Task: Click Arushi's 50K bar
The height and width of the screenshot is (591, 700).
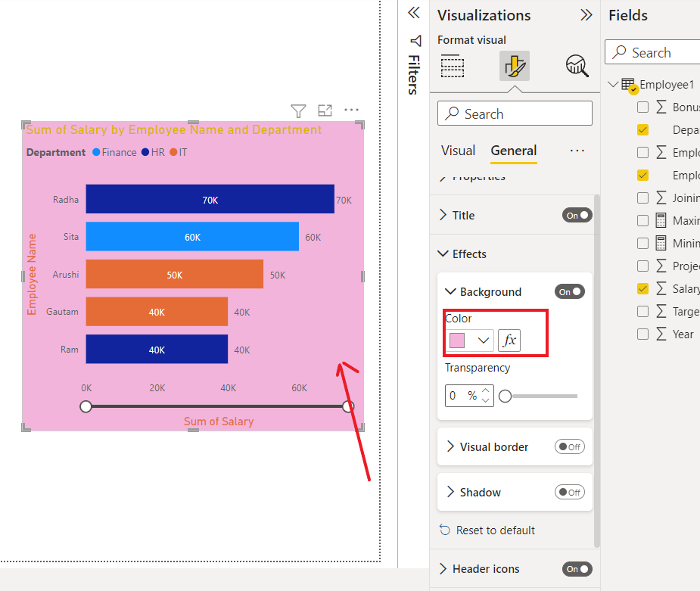Action: click(x=175, y=274)
